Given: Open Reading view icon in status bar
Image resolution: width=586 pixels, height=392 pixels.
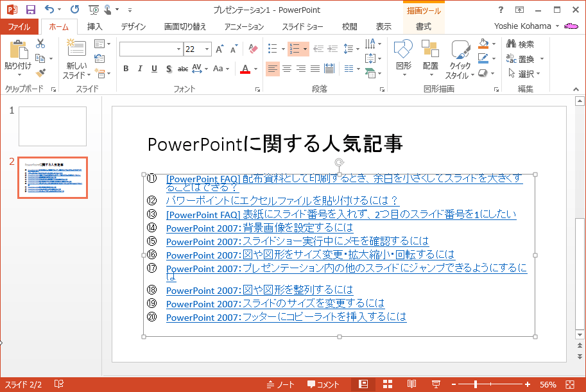Looking at the screenshot, I should pyautogui.click(x=411, y=384).
